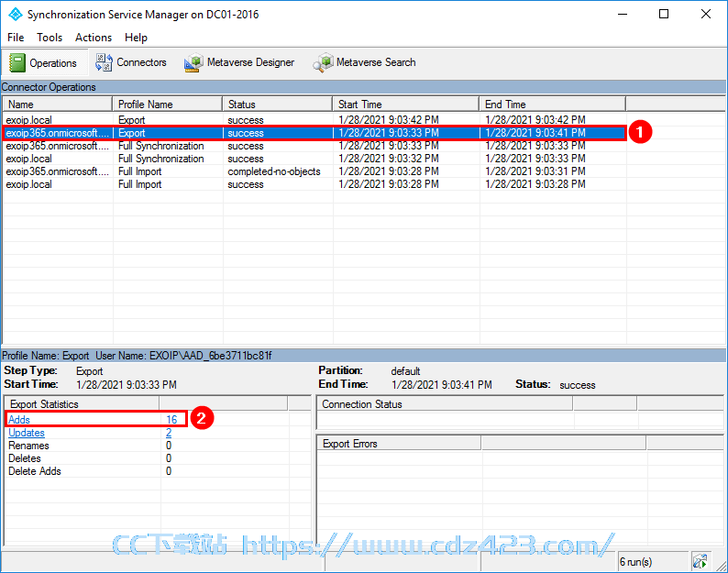728x573 pixels.
Task: Click the Synchronization Service Manager title icon
Action: [x=15, y=15]
